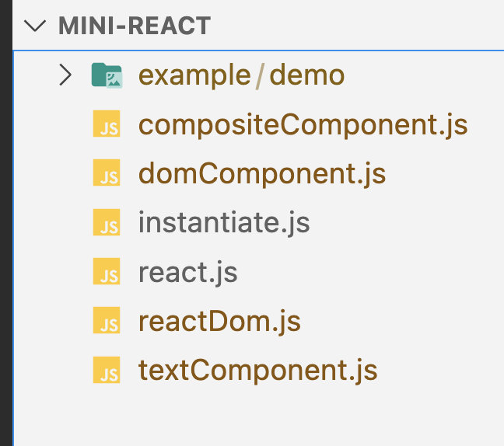Screen dimensions: 504x446
Task: Click the JS icon beside textComponent.js
Action: click(x=107, y=371)
